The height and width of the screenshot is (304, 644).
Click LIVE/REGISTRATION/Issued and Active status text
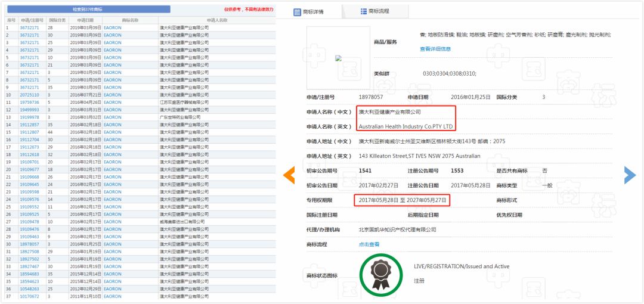click(x=461, y=266)
